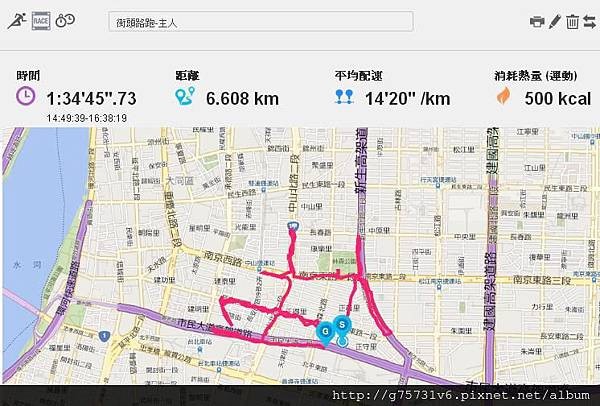Click the 6.608 km distance value
Image resolution: width=600 pixels, height=406 pixels.
242,99
